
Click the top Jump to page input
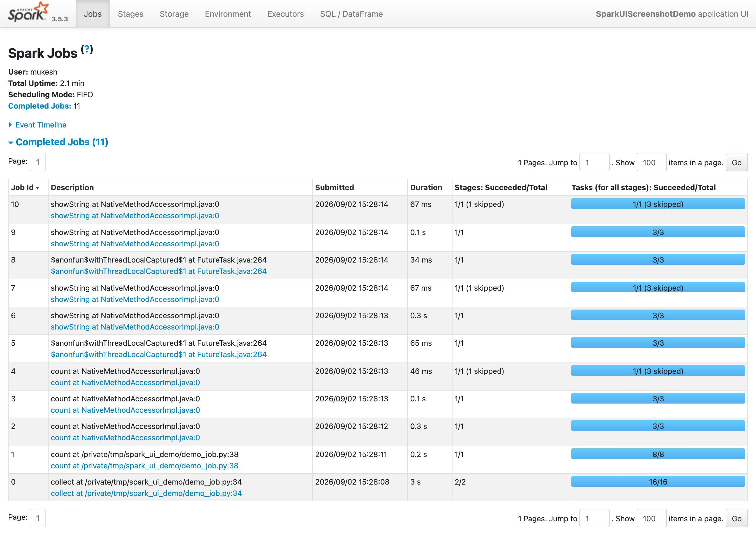point(594,162)
